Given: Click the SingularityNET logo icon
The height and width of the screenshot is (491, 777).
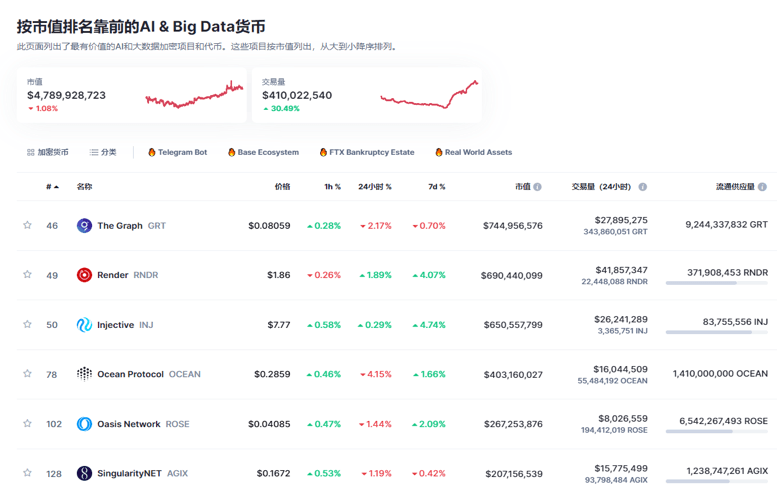Looking at the screenshot, I should click(x=84, y=473).
